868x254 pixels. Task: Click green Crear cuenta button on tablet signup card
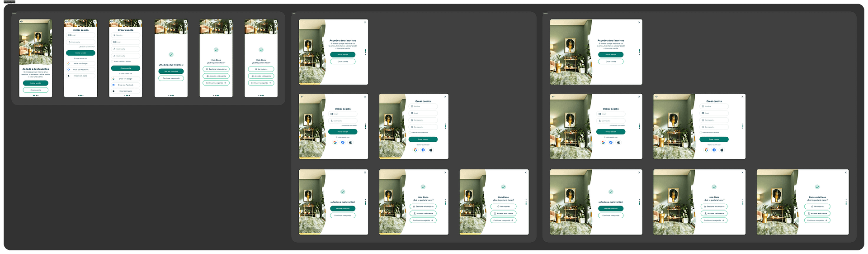tap(423, 139)
